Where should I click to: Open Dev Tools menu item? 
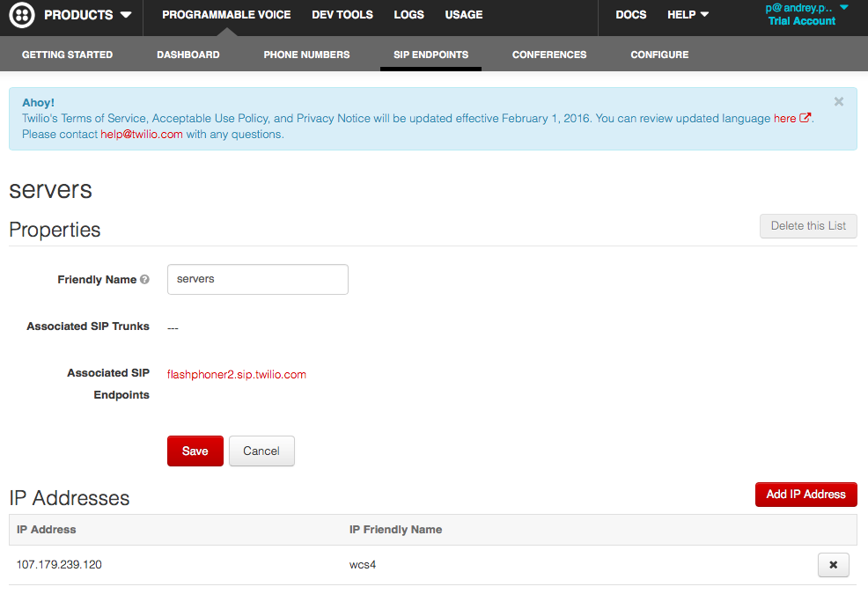pos(342,15)
